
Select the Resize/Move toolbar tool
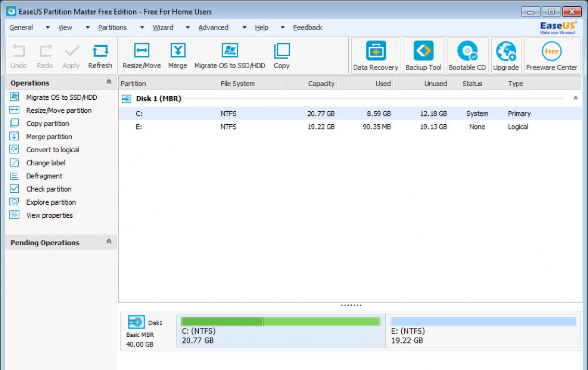[142, 56]
